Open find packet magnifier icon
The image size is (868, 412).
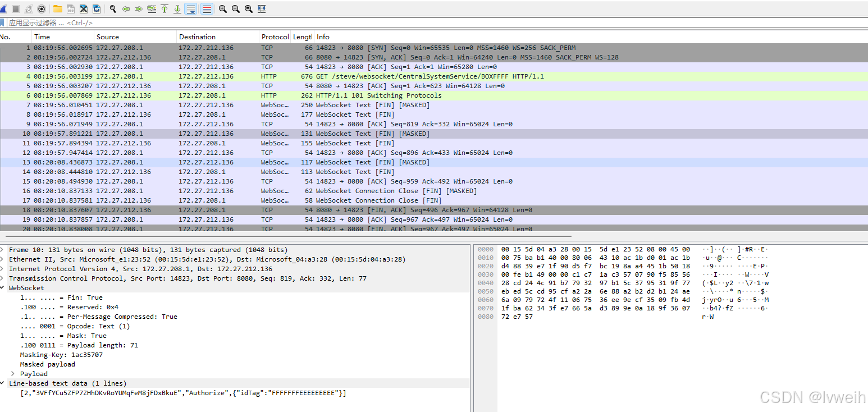(x=113, y=9)
